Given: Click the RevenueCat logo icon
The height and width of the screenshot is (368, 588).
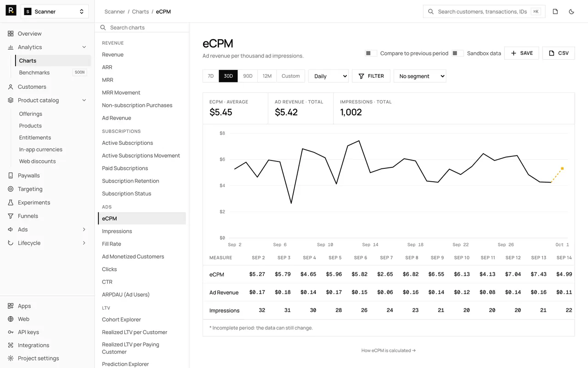Looking at the screenshot, I should tap(11, 11).
